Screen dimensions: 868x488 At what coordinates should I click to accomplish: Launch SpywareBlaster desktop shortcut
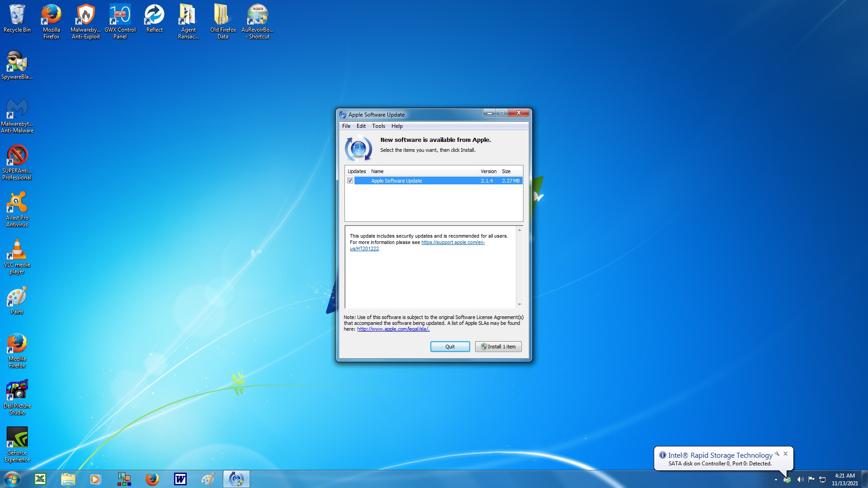[17, 66]
